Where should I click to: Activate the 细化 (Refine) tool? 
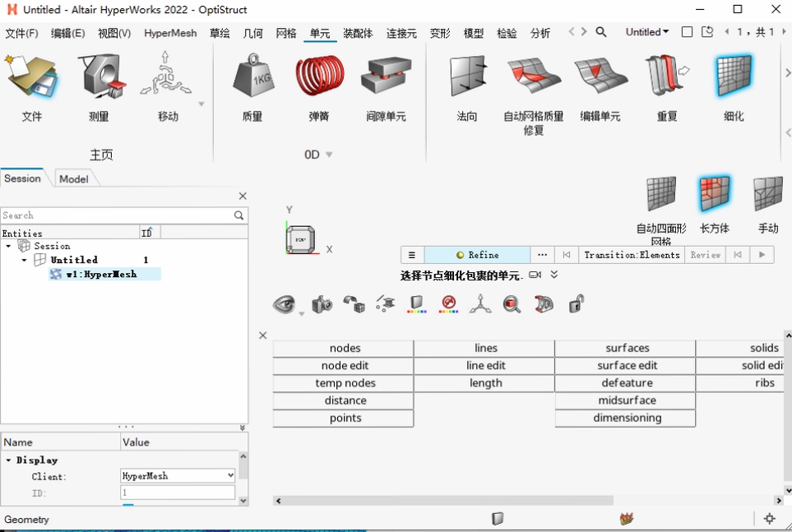(734, 76)
